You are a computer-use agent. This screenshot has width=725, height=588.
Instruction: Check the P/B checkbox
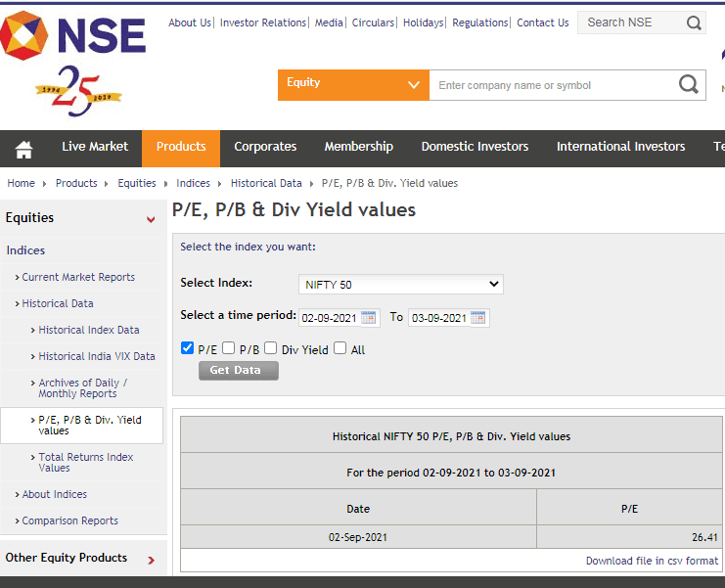coord(228,347)
